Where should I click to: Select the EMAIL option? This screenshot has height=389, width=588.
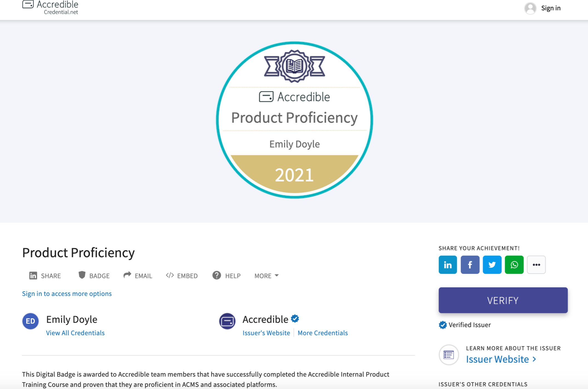pos(138,276)
